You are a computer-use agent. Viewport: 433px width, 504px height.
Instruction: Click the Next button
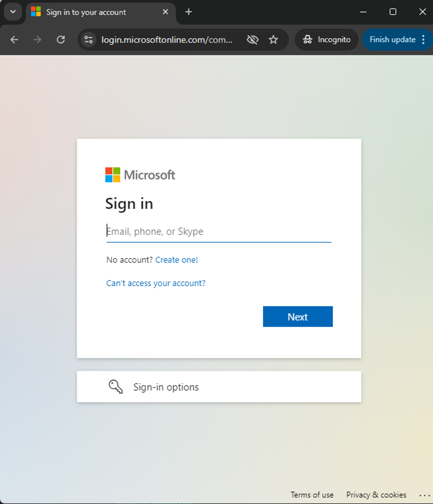tap(297, 317)
